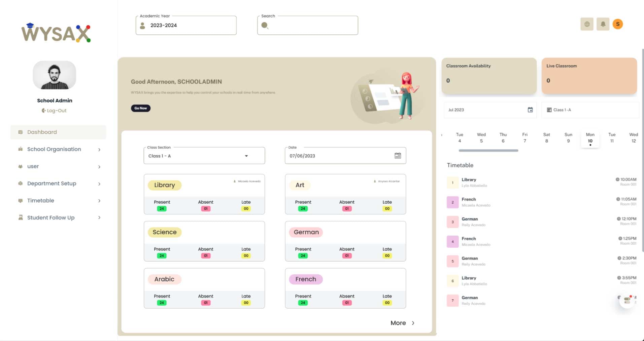
Task: Open the floating chat widget icon
Action: (627, 300)
